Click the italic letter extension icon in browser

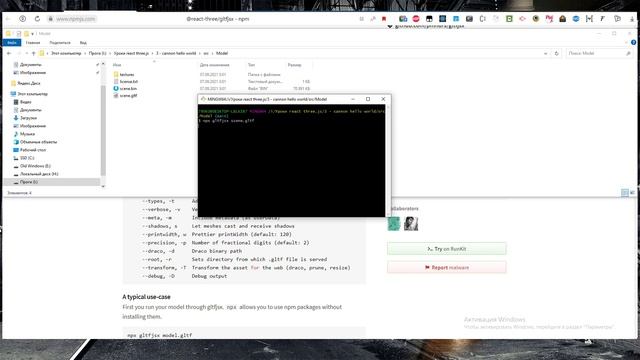pos(602,19)
